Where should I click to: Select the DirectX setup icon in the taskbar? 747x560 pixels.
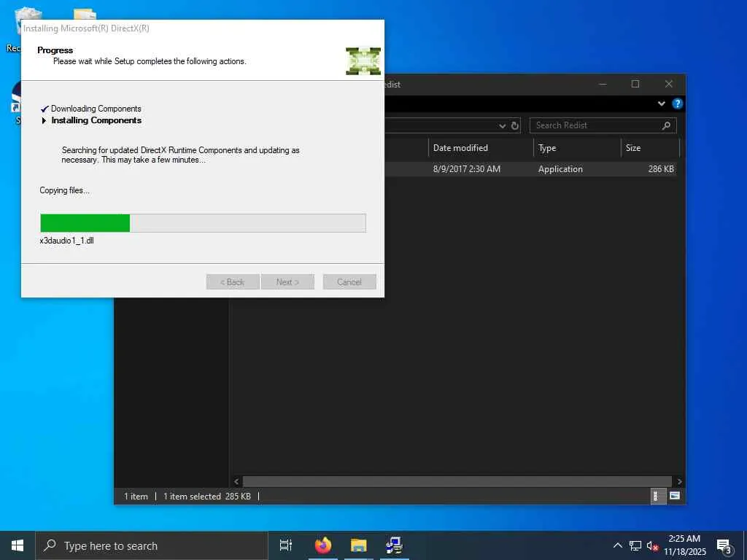click(x=394, y=545)
